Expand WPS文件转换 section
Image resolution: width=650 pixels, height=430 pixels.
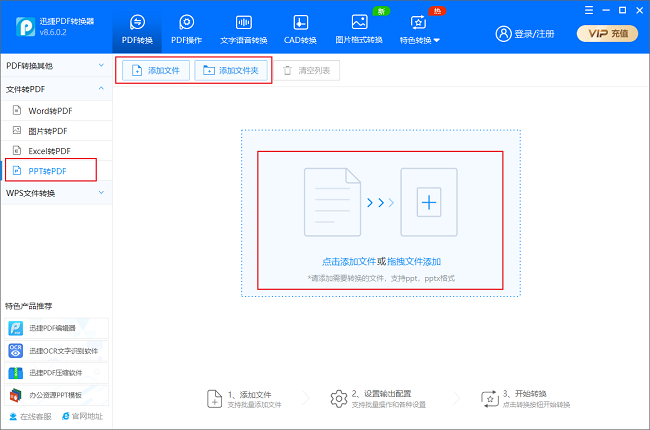(57, 193)
